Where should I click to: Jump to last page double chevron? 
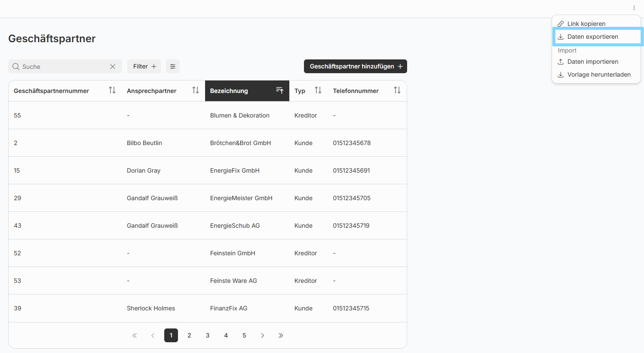281,335
